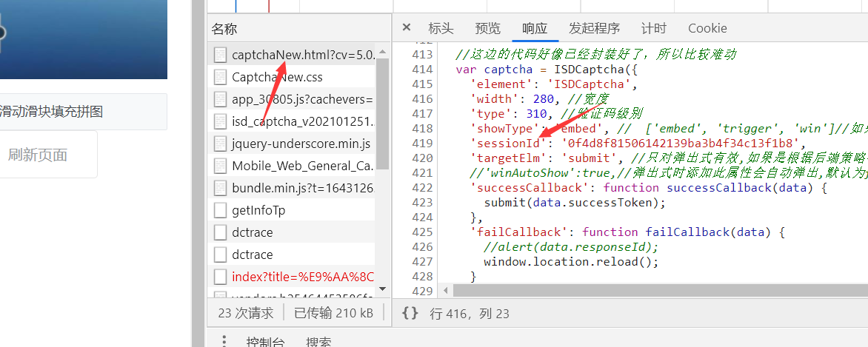
Task: Select the 响应 tab
Action: coord(535,28)
